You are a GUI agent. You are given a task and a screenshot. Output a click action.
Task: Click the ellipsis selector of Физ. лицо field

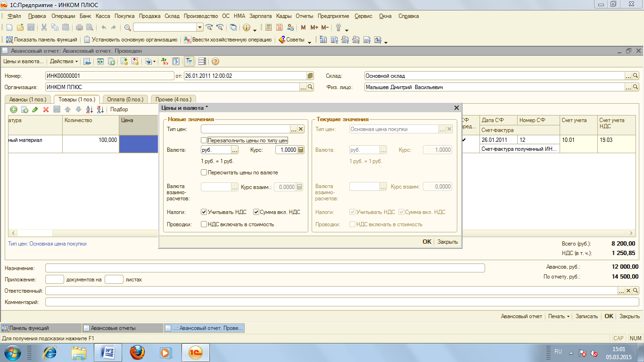coord(628,87)
